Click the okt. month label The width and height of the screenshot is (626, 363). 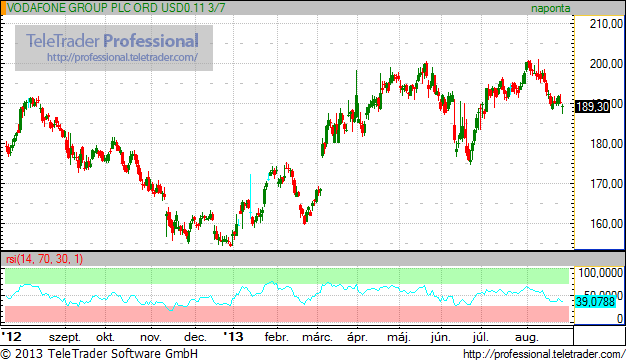(105, 337)
